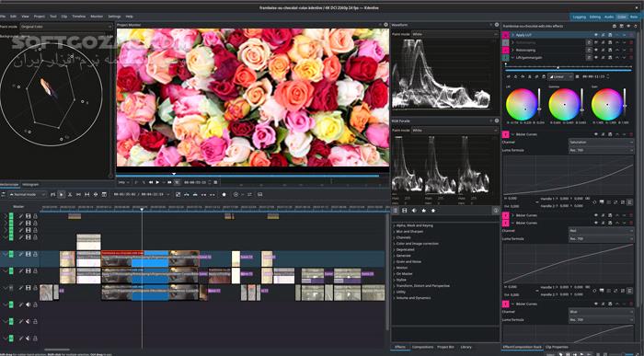Mute the first audio track speaker icon
The height and width of the screenshot is (356, 644).
coord(29,304)
